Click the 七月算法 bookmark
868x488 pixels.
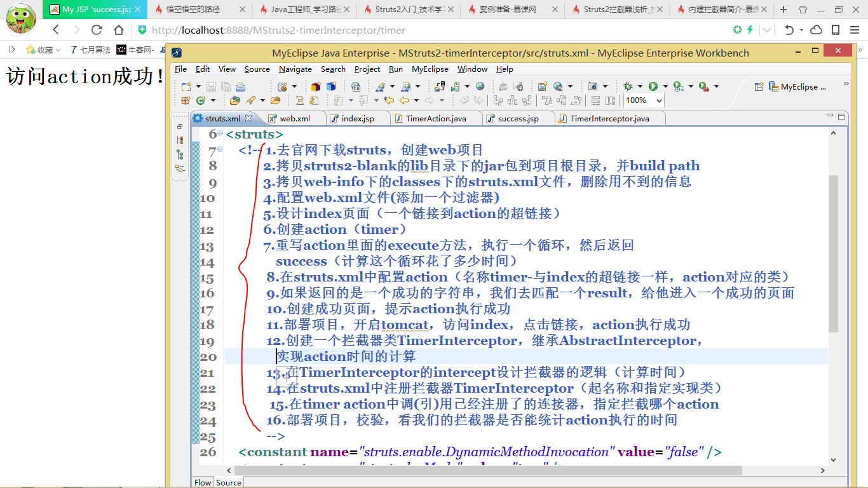[90, 50]
